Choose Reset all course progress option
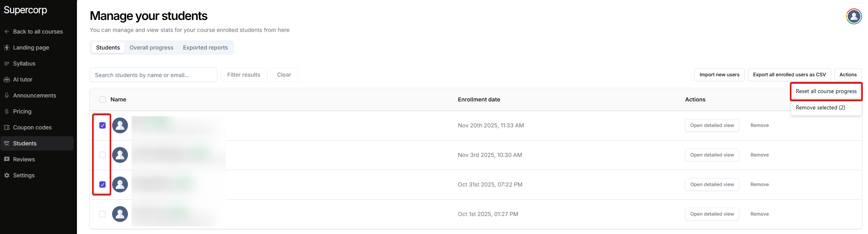 826,91
